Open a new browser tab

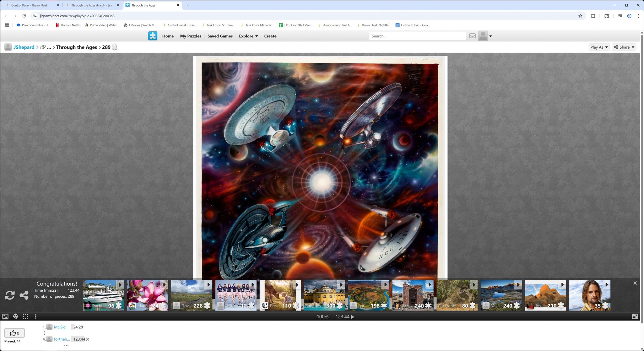coord(187,5)
